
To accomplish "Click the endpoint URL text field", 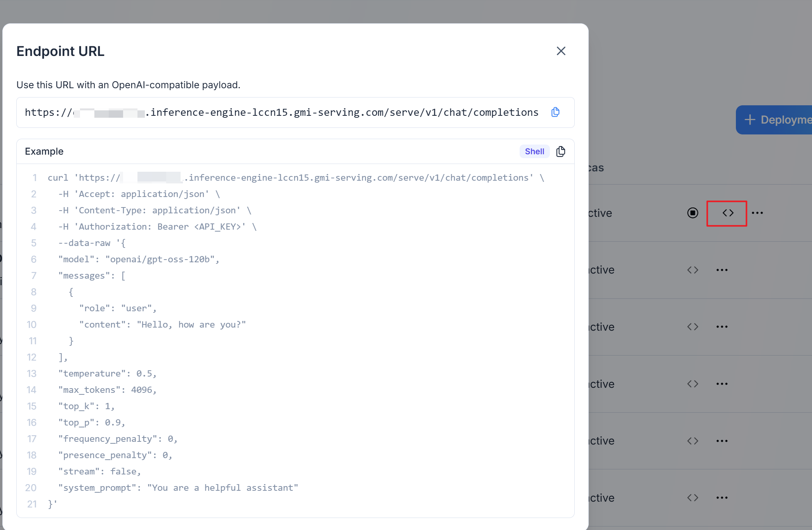I will pyautogui.click(x=282, y=113).
